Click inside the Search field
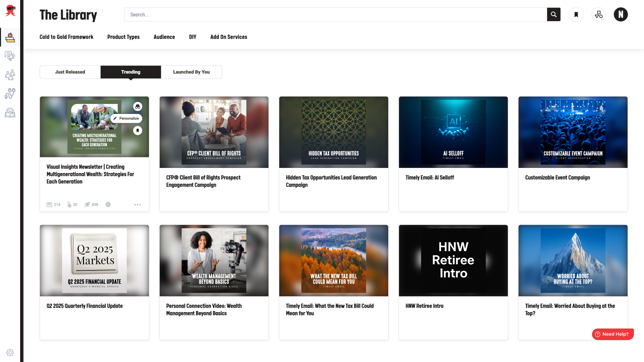Viewport: 644px width, 362px height. [335, 15]
